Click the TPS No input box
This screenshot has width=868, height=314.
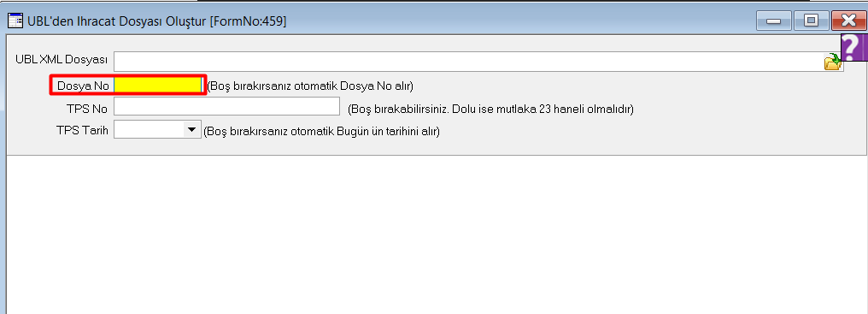click(x=226, y=106)
